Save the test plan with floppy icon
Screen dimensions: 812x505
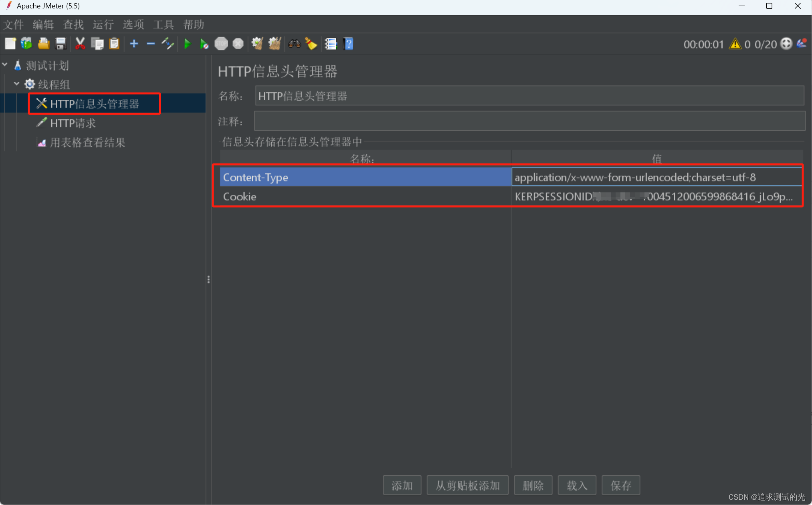click(x=61, y=44)
